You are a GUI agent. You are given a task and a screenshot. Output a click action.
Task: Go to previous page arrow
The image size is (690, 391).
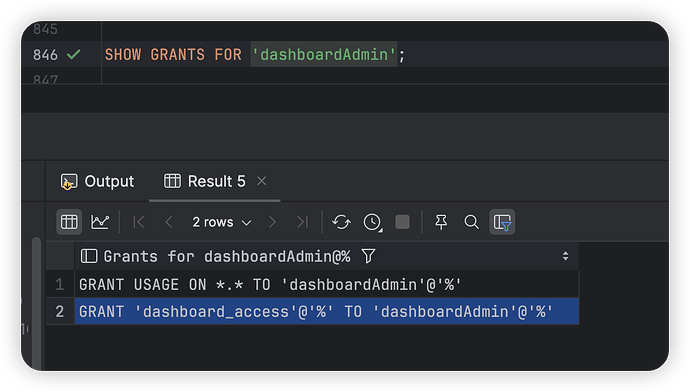click(169, 222)
